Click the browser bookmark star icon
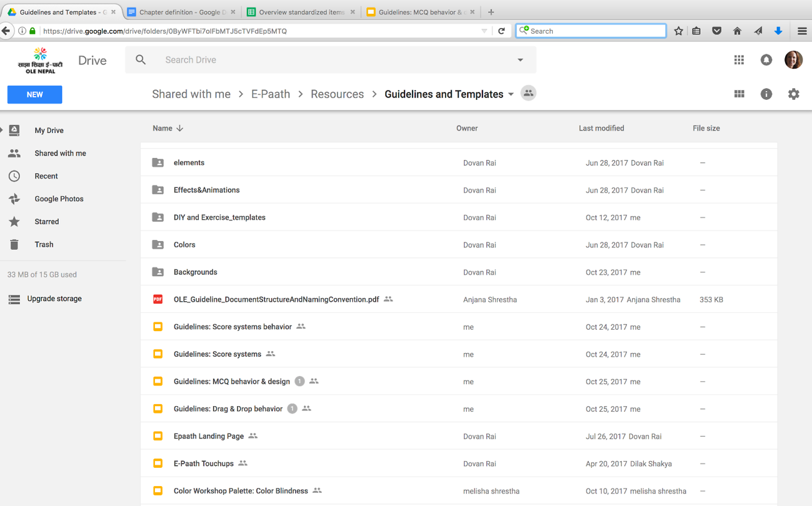 (678, 31)
